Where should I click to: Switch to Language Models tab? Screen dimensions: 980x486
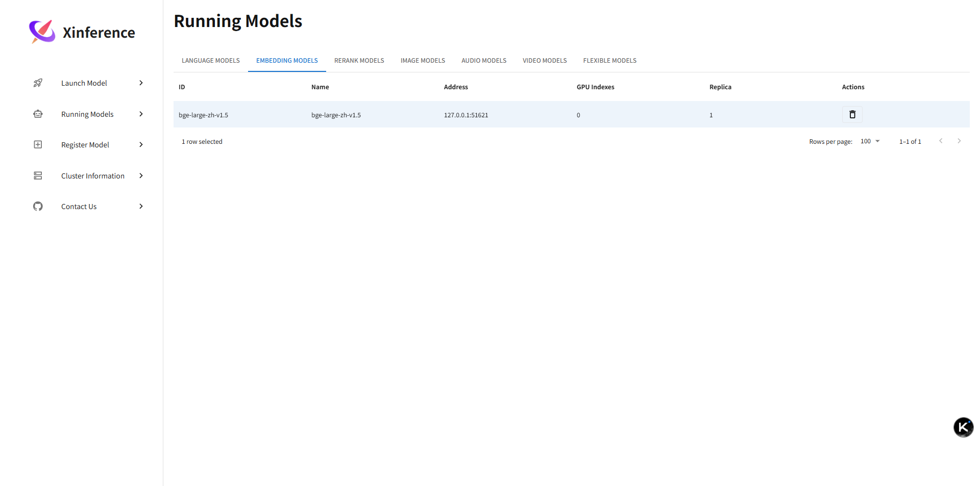point(211,61)
